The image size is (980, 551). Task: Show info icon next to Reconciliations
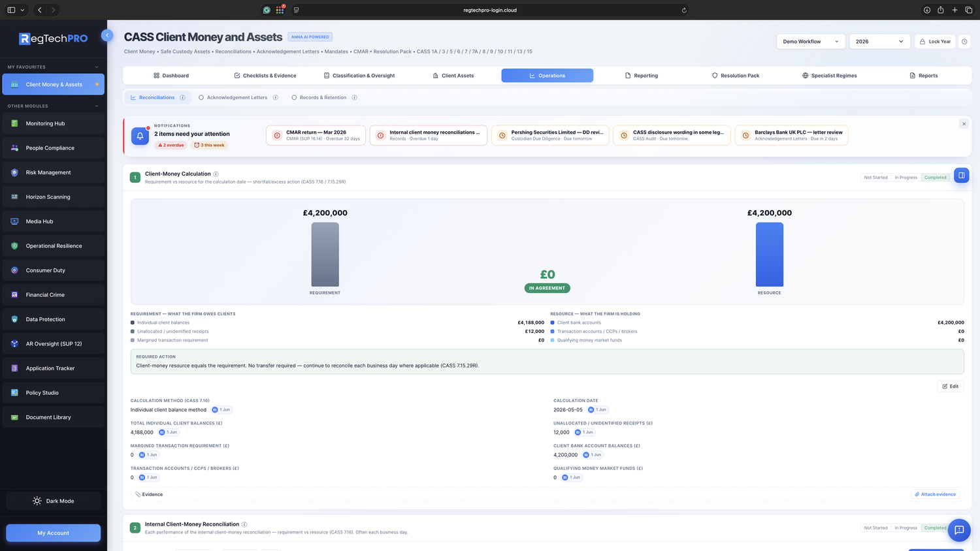click(x=183, y=97)
